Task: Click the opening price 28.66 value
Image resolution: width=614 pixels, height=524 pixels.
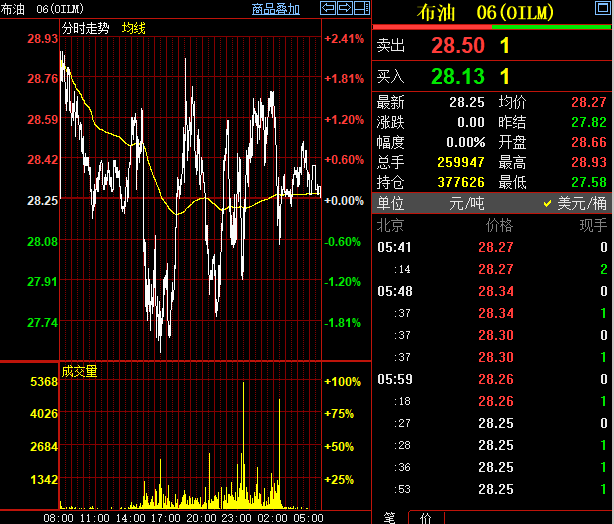Action: coord(589,142)
